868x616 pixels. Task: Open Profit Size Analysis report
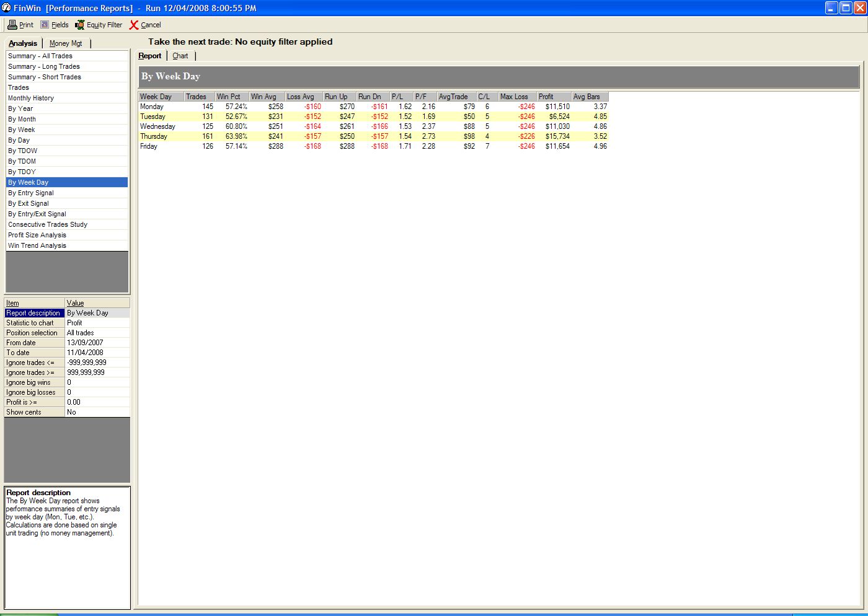point(67,235)
